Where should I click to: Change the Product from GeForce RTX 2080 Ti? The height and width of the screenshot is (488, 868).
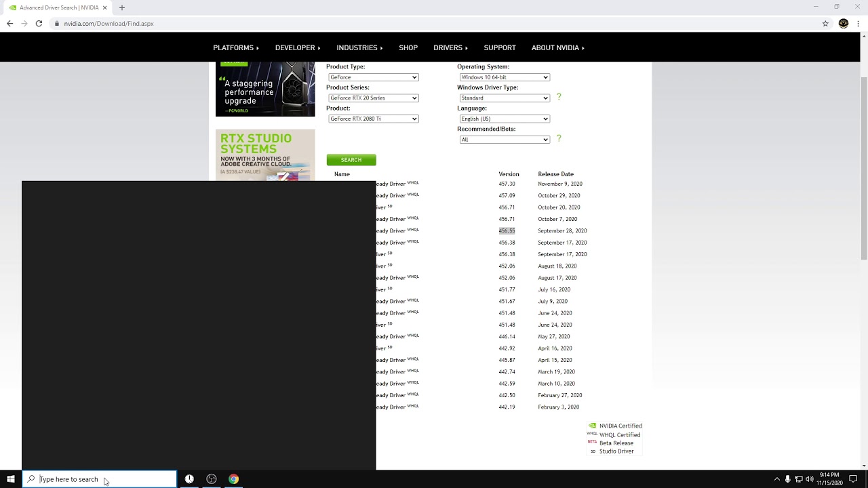click(373, 119)
